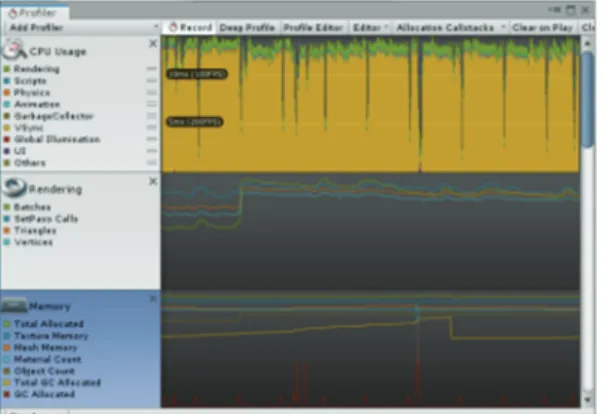Click the SetPass Calls label
The image size is (604, 414).
[x=46, y=219]
